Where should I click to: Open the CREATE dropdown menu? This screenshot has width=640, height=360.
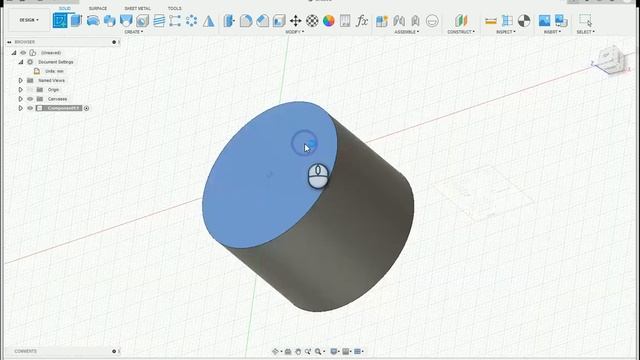[134, 32]
